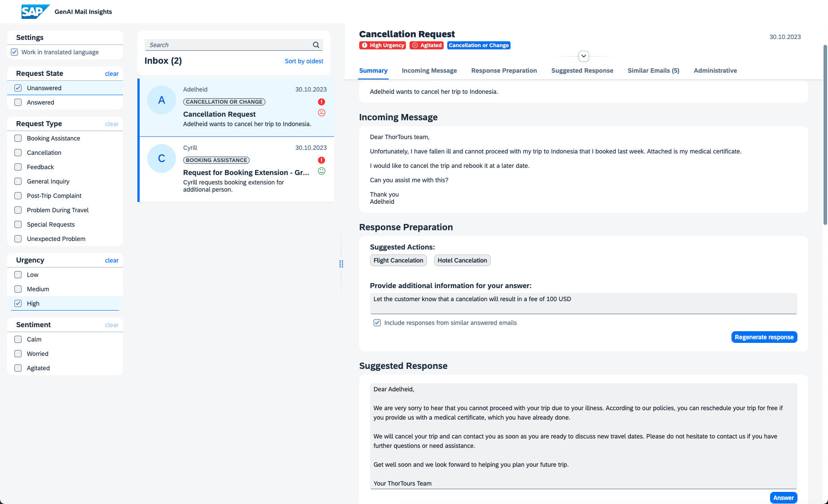The image size is (828, 504).
Task: Click the Cancellation or Change tag in header
Action: click(479, 45)
